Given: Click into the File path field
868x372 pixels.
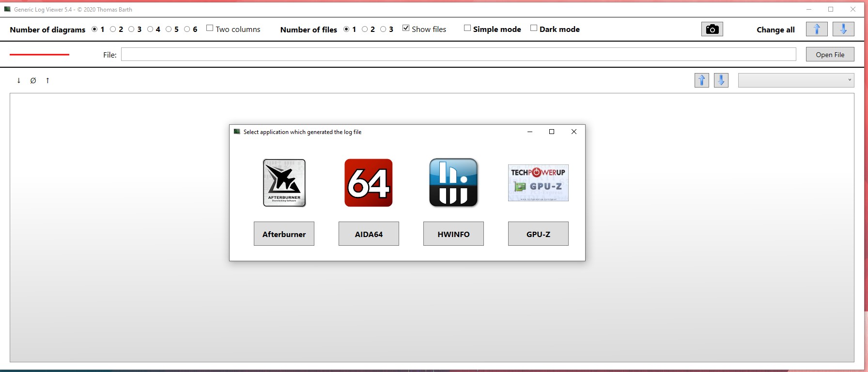Looking at the screenshot, I should coord(458,54).
